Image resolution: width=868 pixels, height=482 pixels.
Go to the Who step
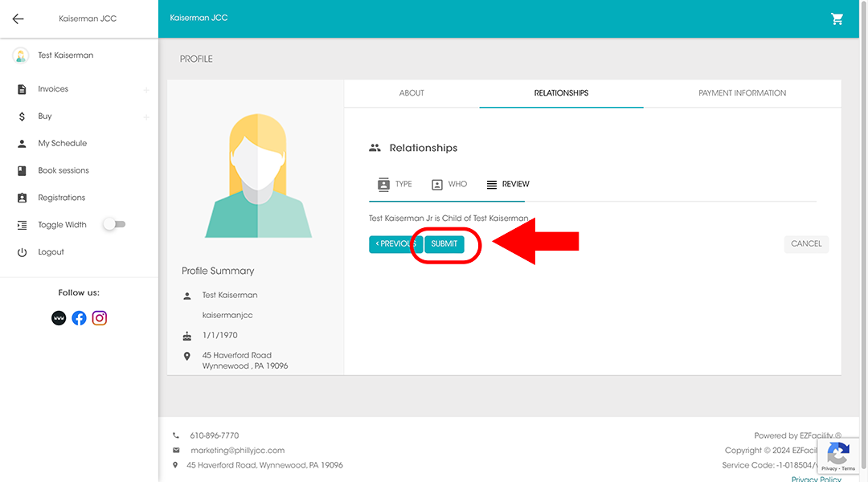(x=448, y=184)
